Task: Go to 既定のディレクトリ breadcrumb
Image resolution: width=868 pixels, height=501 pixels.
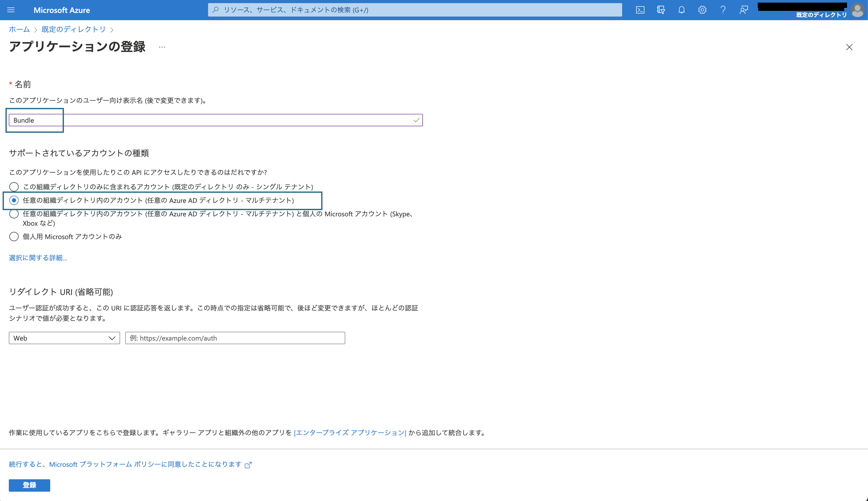Action: coord(73,30)
